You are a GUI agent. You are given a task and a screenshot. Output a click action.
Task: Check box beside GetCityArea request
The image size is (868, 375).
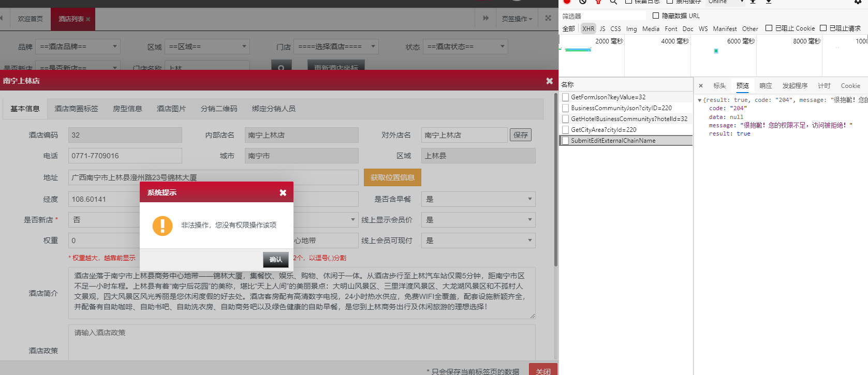(x=566, y=130)
